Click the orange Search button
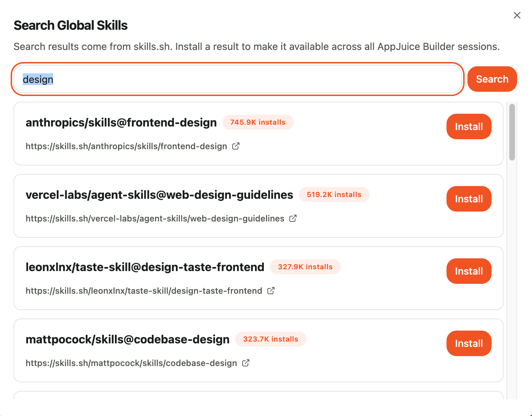This screenshot has height=416, width=532. 492,79
